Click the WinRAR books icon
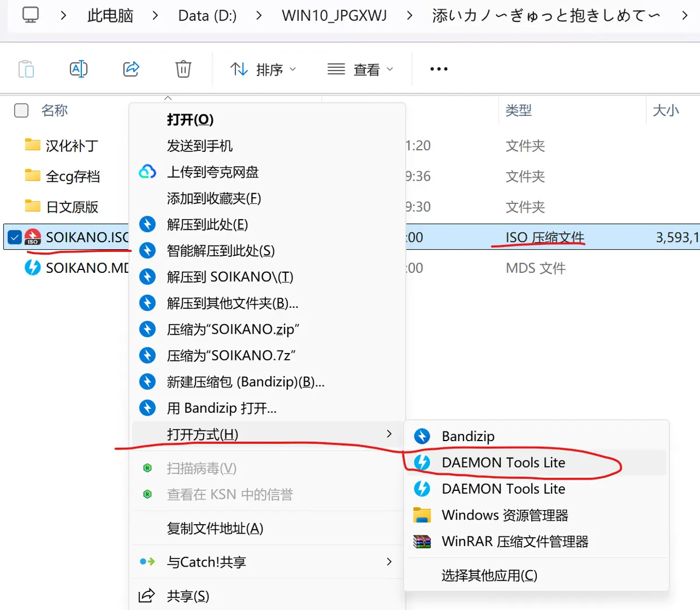The height and width of the screenshot is (610, 700). (422, 542)
